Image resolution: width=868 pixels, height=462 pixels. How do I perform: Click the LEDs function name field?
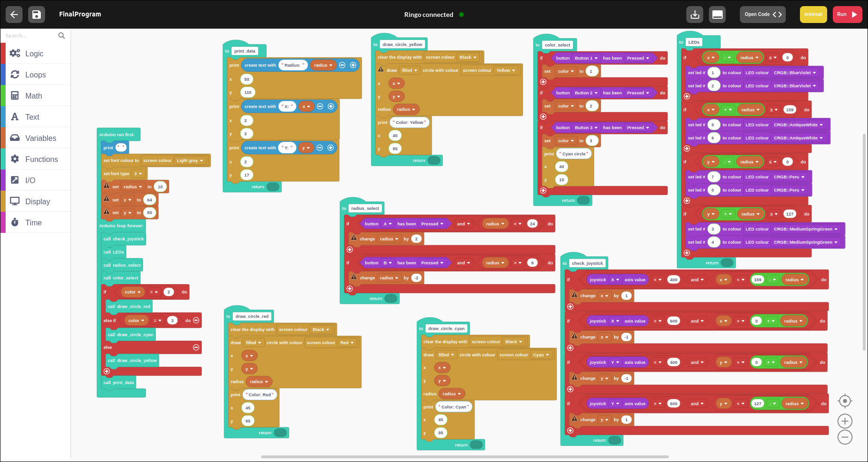coord(694,42)
